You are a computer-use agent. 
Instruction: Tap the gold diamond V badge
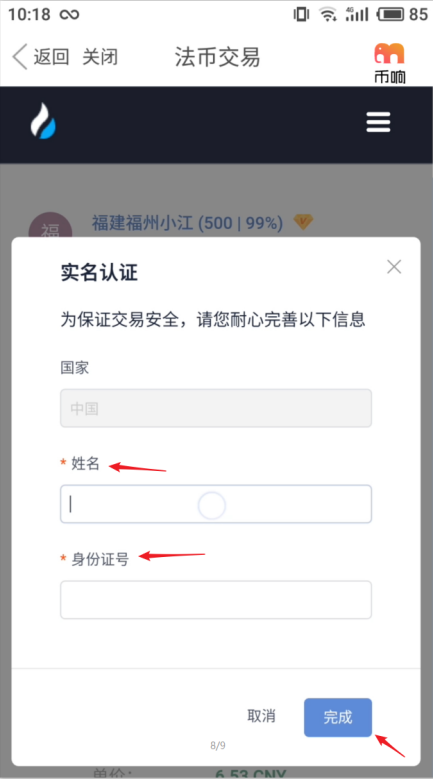[303, 222]
